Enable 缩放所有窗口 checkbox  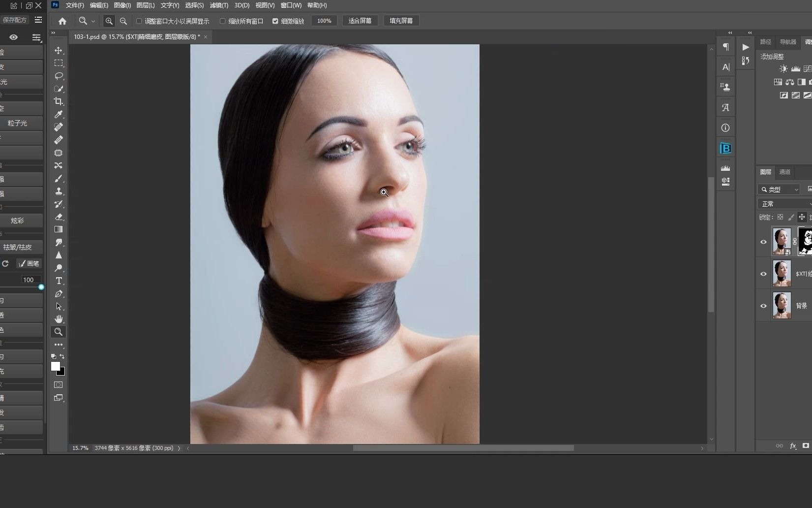223,21
